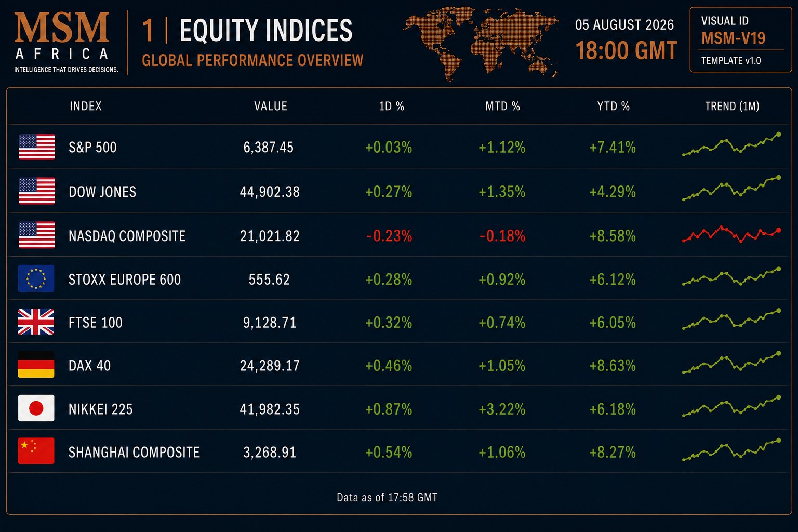Click the US flag beside S&P 500
The image size is (798, 532).
[37, 147]
